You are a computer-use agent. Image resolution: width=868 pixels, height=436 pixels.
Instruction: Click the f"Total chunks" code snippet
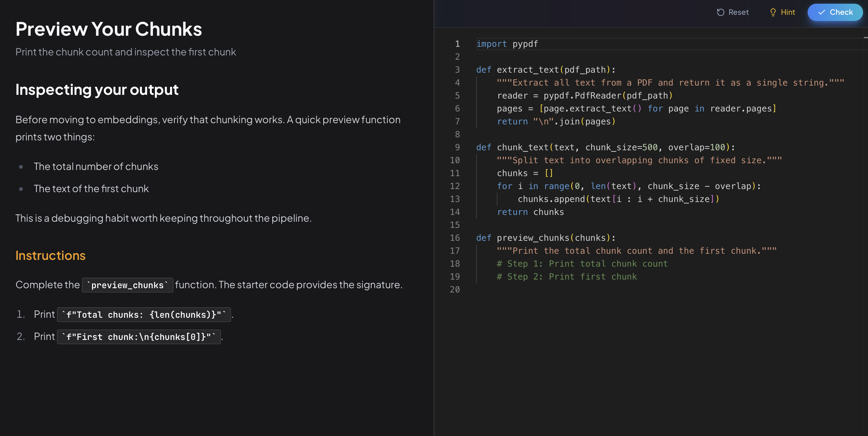[x=144, y=315]
